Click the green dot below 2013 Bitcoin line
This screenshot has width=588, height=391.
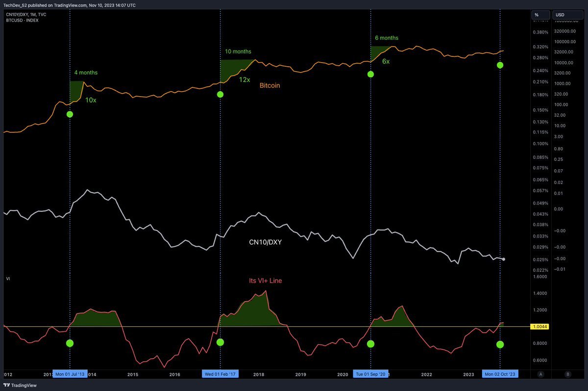click(x=70, y=114)
